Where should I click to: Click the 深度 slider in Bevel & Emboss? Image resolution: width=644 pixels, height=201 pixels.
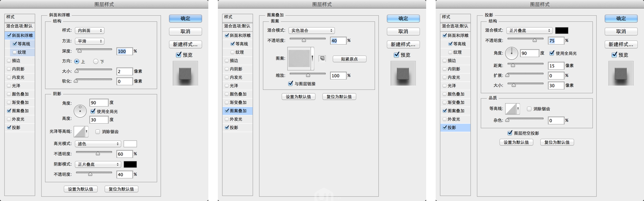pos(94,50)
